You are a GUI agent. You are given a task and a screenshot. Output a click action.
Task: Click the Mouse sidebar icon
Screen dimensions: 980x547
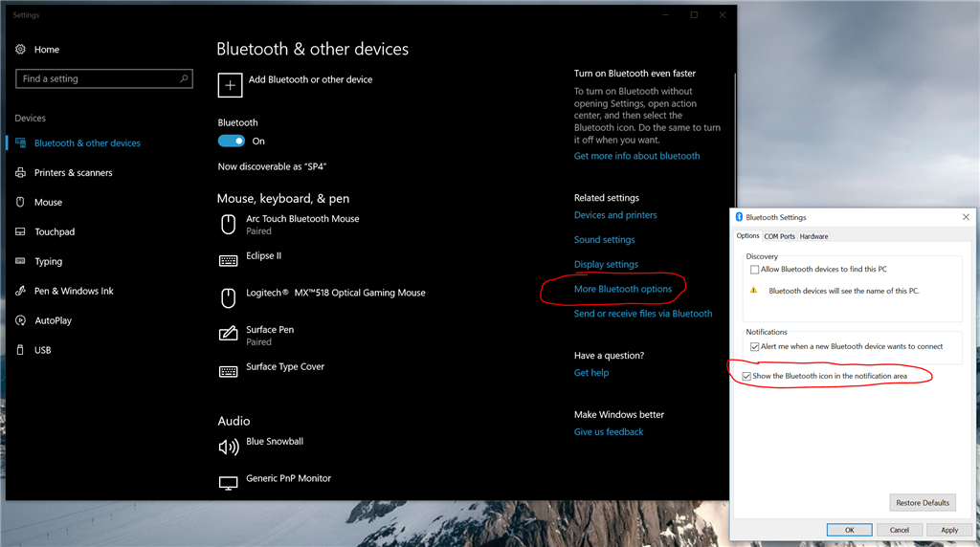point(21,202)
